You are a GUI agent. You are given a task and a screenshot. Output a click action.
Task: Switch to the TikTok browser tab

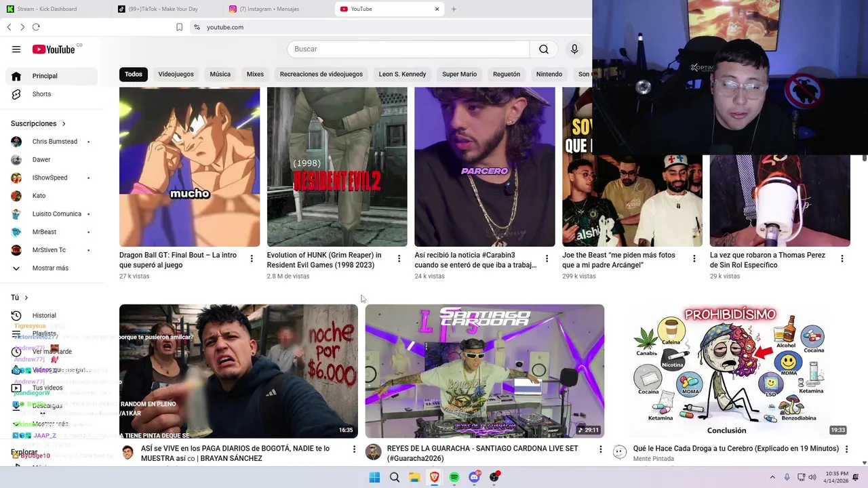coord(167,9)
